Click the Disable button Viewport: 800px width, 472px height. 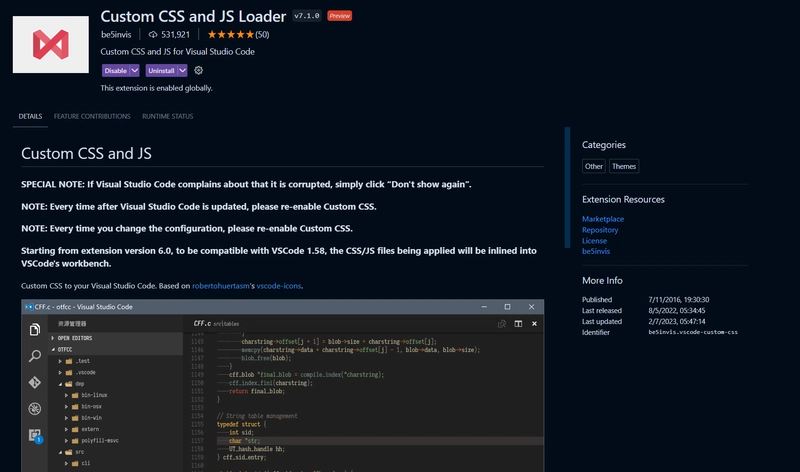click(x=115, y=70)
